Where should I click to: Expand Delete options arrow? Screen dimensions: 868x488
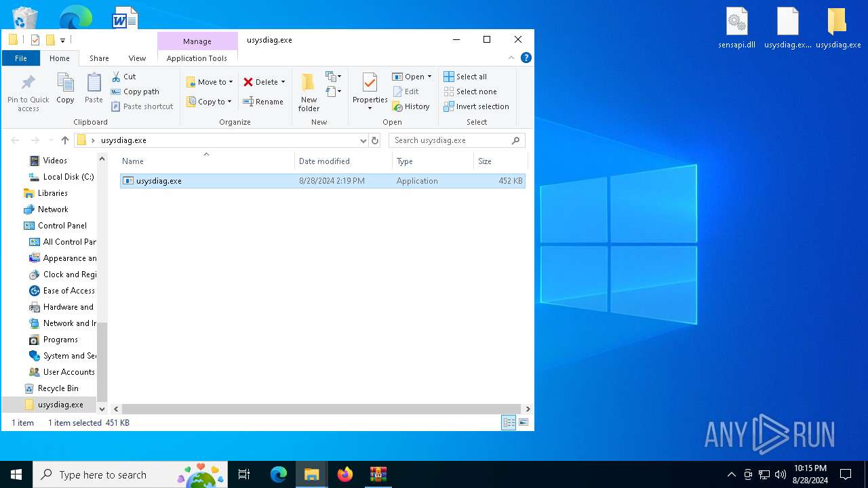pos(283,82)
